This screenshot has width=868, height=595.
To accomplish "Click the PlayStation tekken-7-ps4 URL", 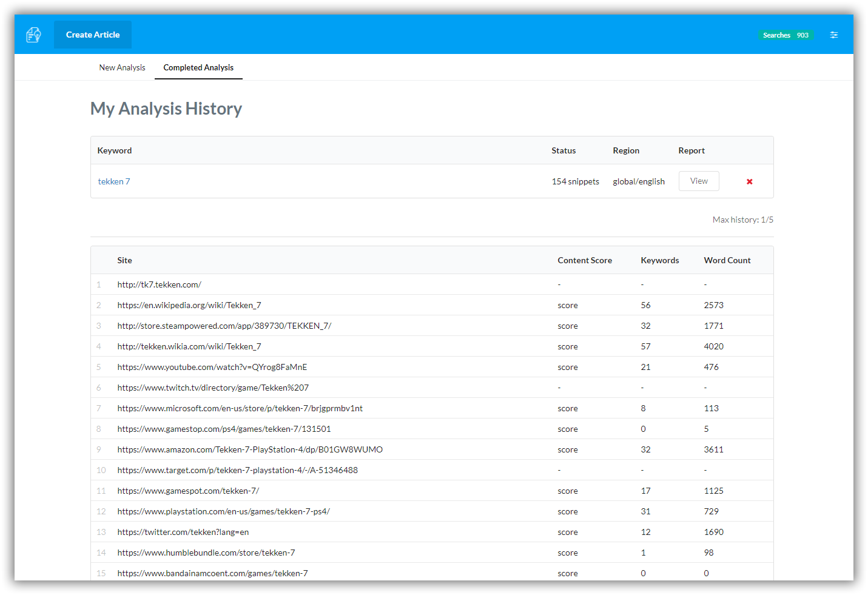I will (x=224, y=511).
